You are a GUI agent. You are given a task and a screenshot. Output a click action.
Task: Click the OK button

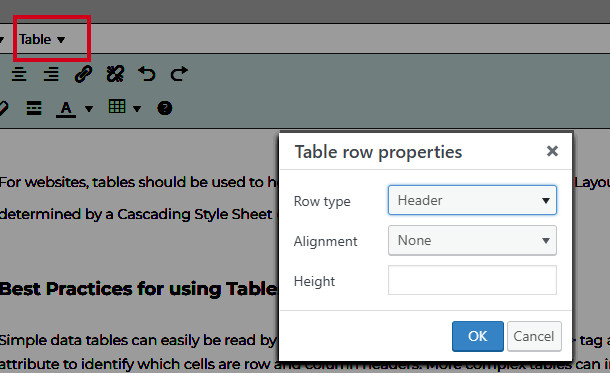pos(478,336)
